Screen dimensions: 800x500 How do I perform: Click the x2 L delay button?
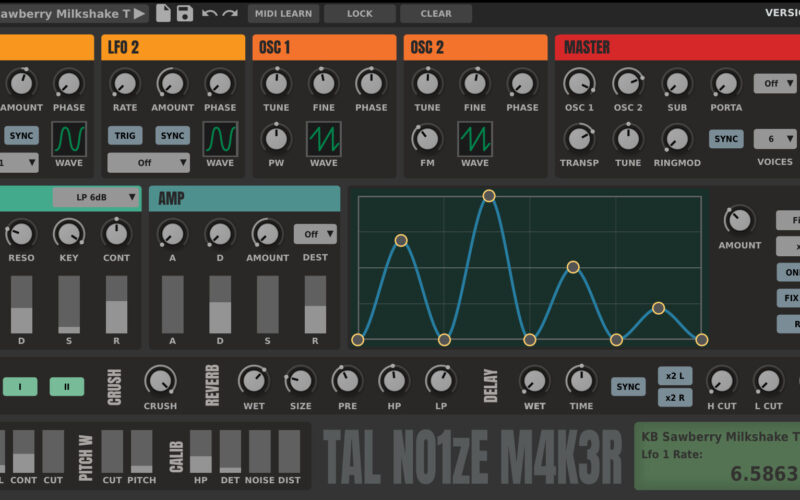pos(675,376)
